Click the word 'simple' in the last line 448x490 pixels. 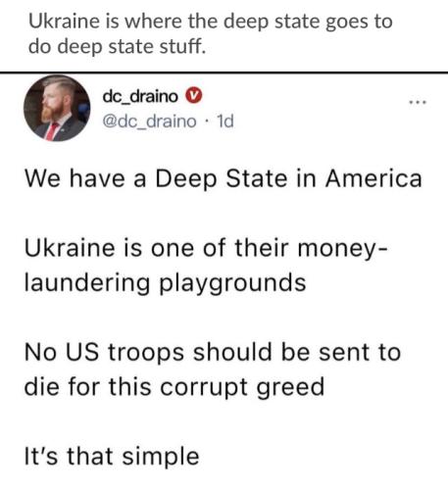click(161, 458)
